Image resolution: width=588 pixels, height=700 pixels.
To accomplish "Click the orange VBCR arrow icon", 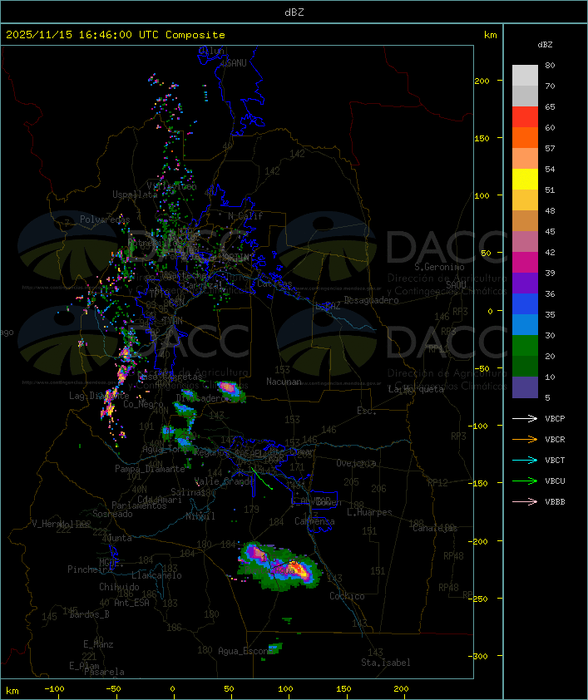I will point(525,439).
